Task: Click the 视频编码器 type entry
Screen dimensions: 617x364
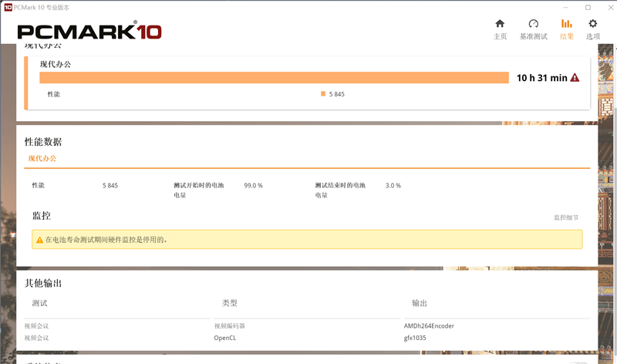Action: click(229, 326)
